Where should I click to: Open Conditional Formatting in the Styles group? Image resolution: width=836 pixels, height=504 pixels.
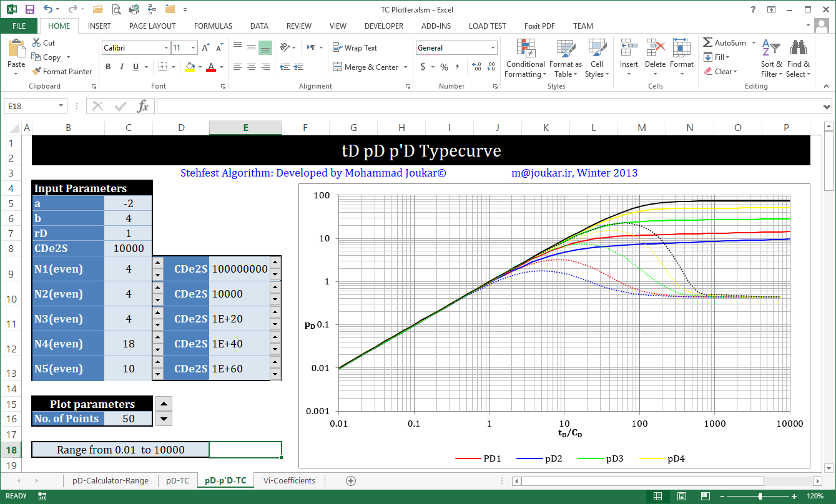point(525,59)
